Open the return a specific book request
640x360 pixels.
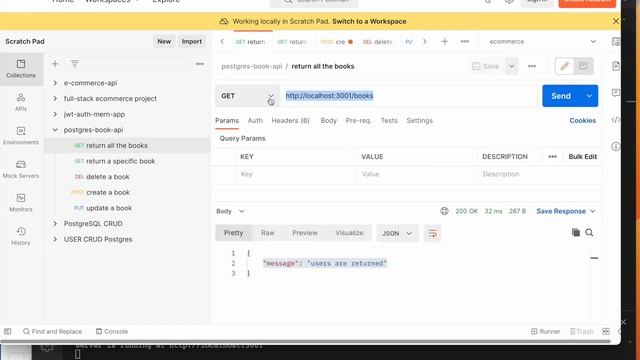point(120,161)
